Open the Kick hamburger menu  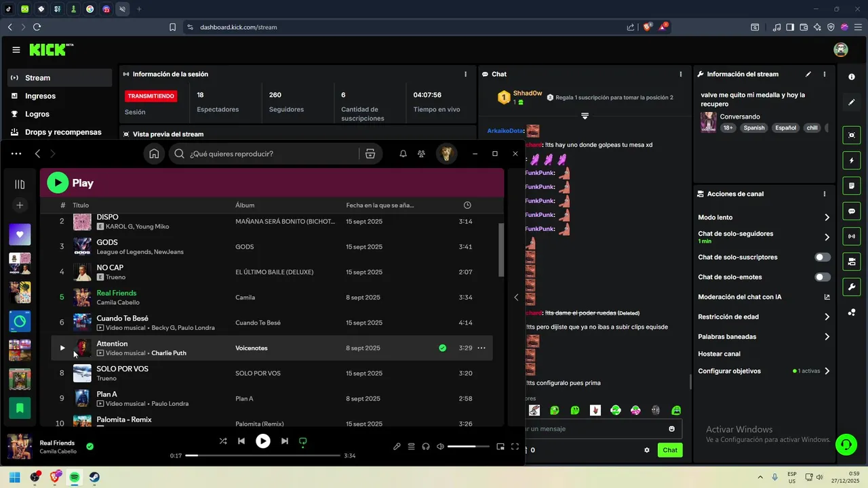16,49
